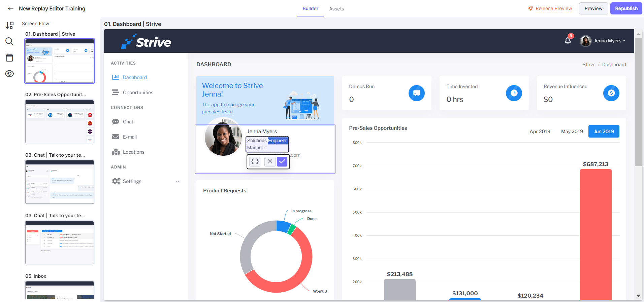
Task: Open the calendar icon in left sidebar
Action: click(x=9, y=58)
